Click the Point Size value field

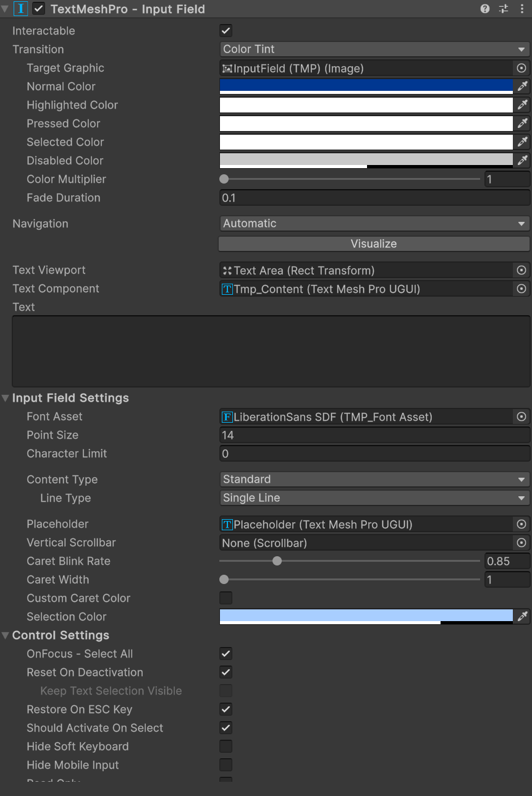(x=374, y=435)
